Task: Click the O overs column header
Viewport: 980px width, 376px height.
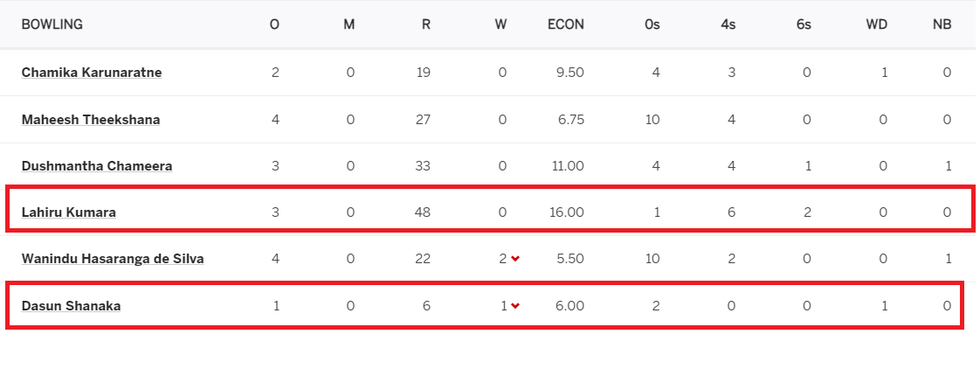Action: [274, 25]
